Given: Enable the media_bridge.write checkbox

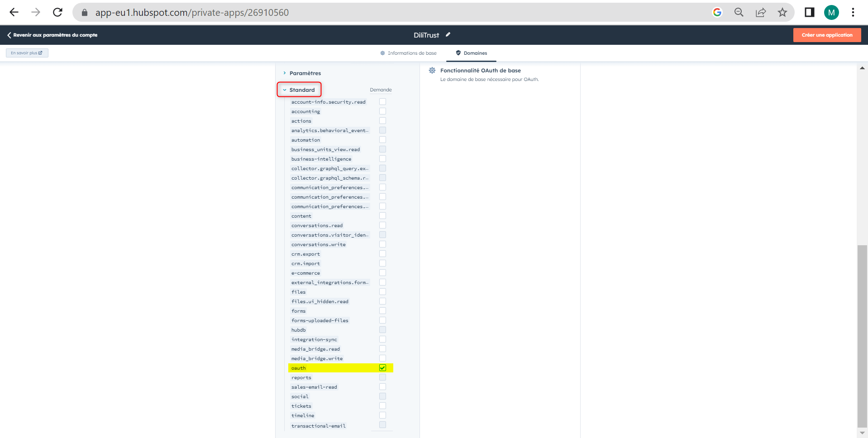Looking at the screenshot, I should coord(382,358).
